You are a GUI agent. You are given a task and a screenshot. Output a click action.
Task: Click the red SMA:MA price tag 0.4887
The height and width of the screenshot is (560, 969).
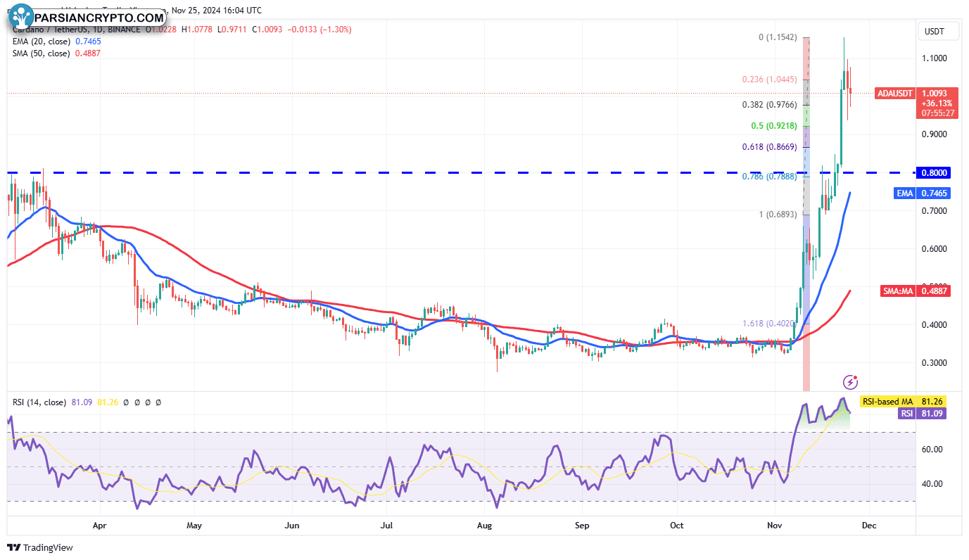[916, 291]
